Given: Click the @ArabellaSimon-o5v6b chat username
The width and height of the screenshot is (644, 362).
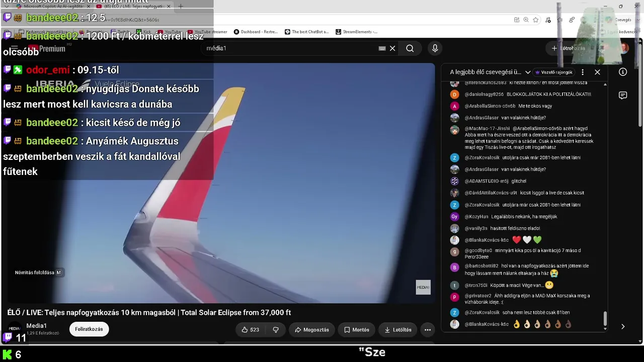Looking at the screenshot, I should [x=490, y=106].
